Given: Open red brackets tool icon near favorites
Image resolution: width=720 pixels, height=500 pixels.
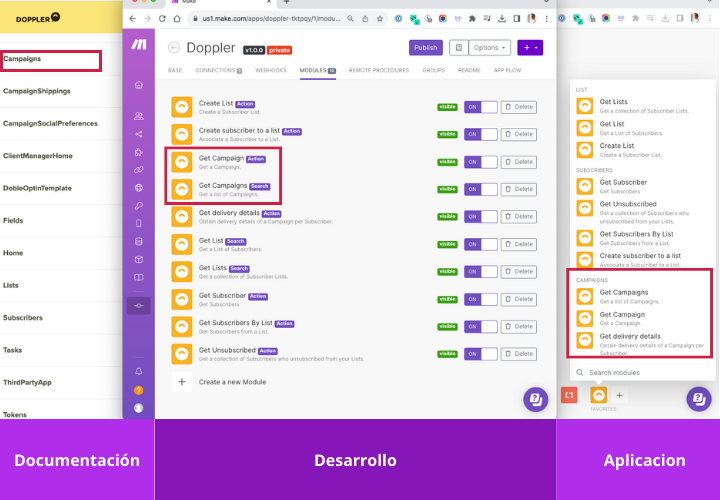Looking at the screenshot, I should coord(569,395).
